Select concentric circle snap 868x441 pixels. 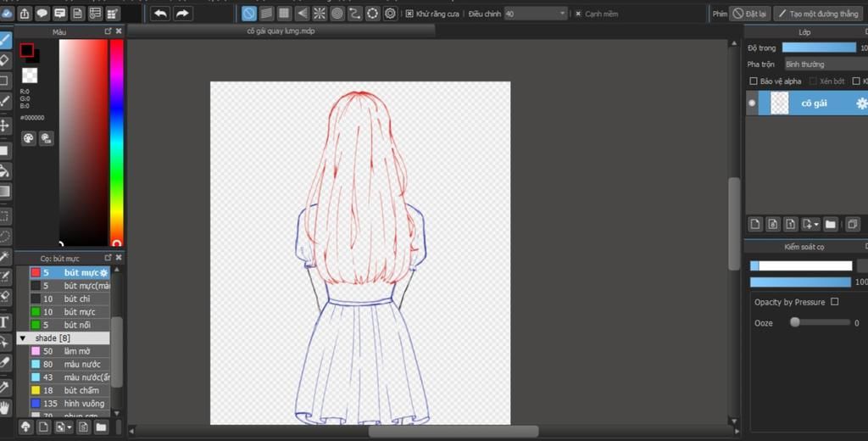click(x=337, y=14)
